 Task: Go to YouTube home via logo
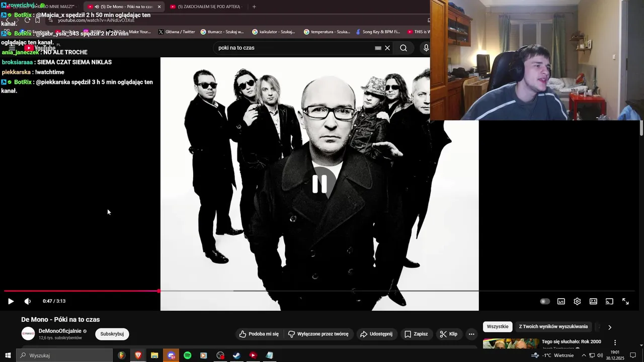[x=41, y=48]
